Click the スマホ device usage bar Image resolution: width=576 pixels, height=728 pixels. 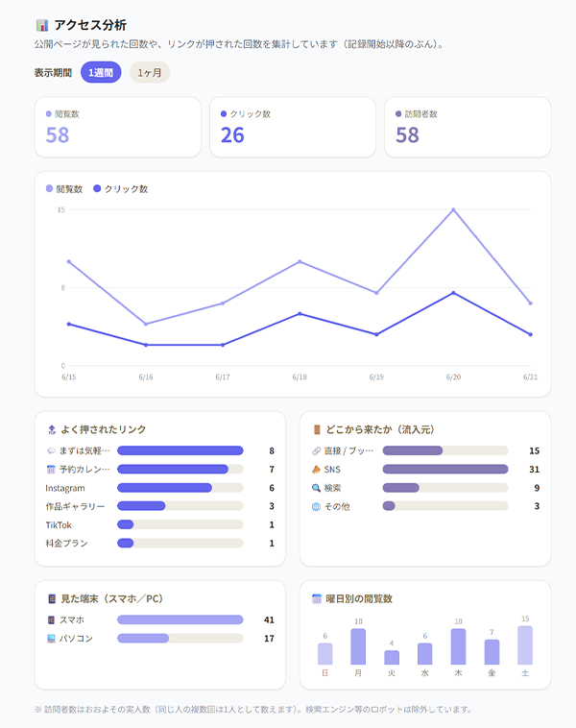pos(180,619)
